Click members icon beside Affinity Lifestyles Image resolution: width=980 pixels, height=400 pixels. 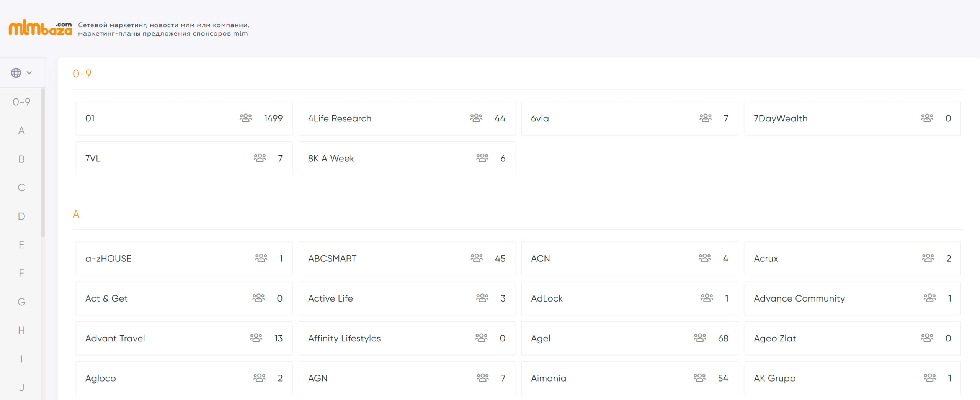coord(482,338)
